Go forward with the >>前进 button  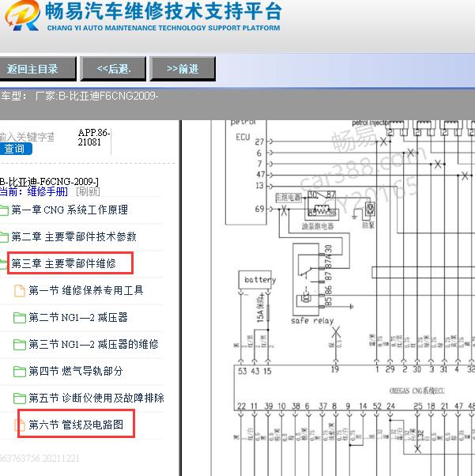tap(183, 69)
